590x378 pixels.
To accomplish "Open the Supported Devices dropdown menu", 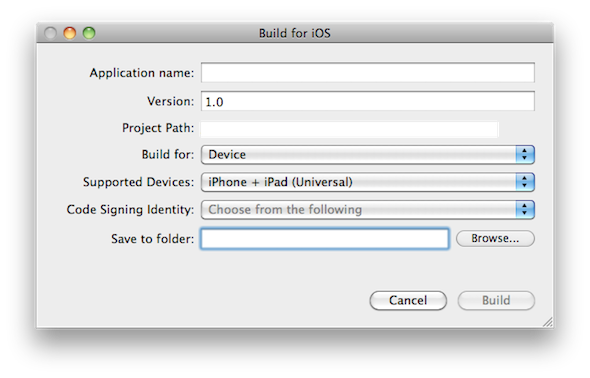I will pos(368,182).
